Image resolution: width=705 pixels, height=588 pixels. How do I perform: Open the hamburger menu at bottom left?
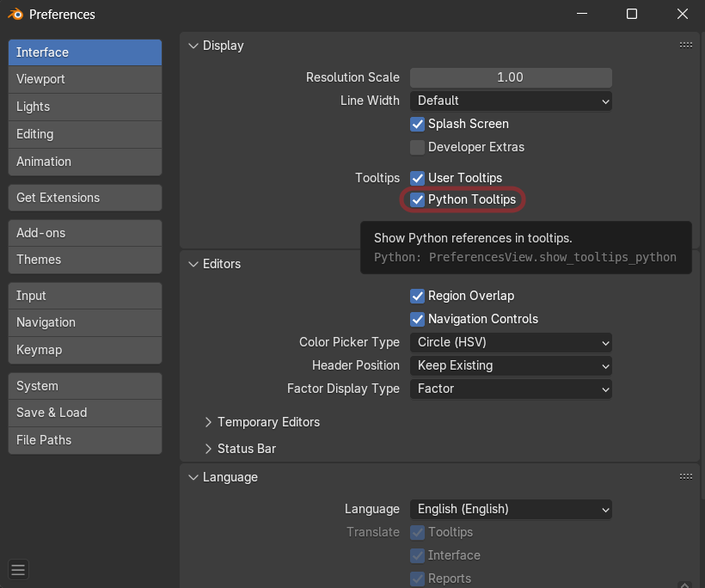[x=18, y=570]
